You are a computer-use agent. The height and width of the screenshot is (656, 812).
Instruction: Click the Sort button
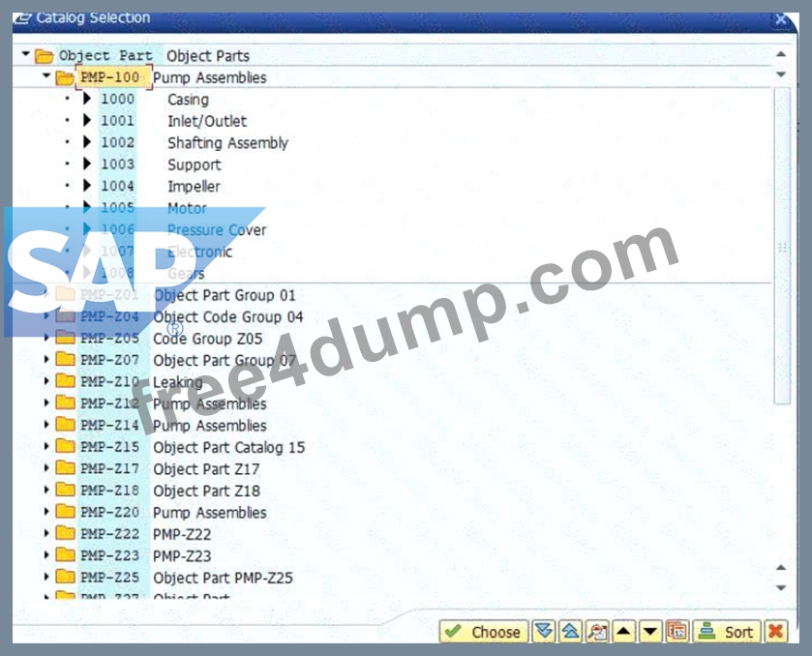point(727,631)
